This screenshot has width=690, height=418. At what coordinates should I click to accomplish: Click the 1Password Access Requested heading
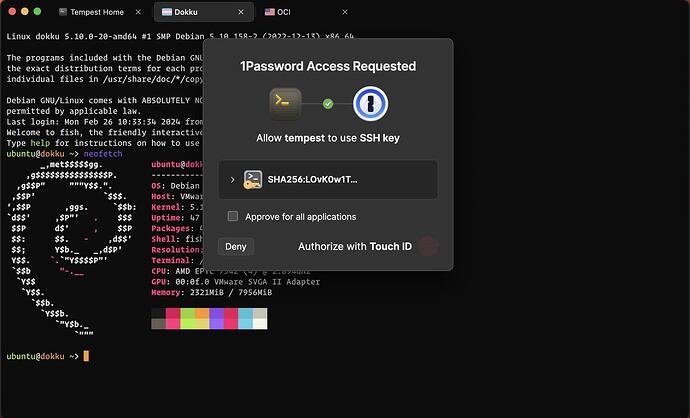[328, 66]
